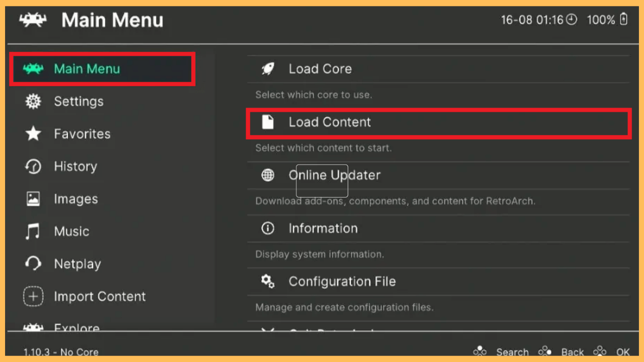Expand the Explore section at sidebar bottom

76,327
